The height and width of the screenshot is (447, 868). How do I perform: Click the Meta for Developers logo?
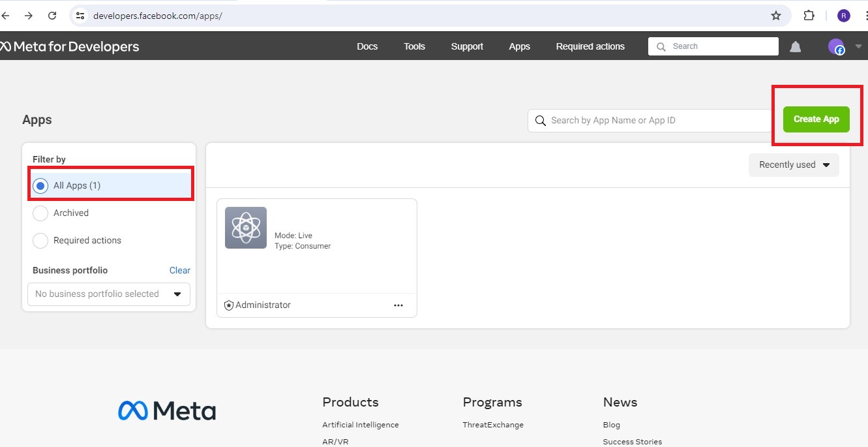coord(70,46)
